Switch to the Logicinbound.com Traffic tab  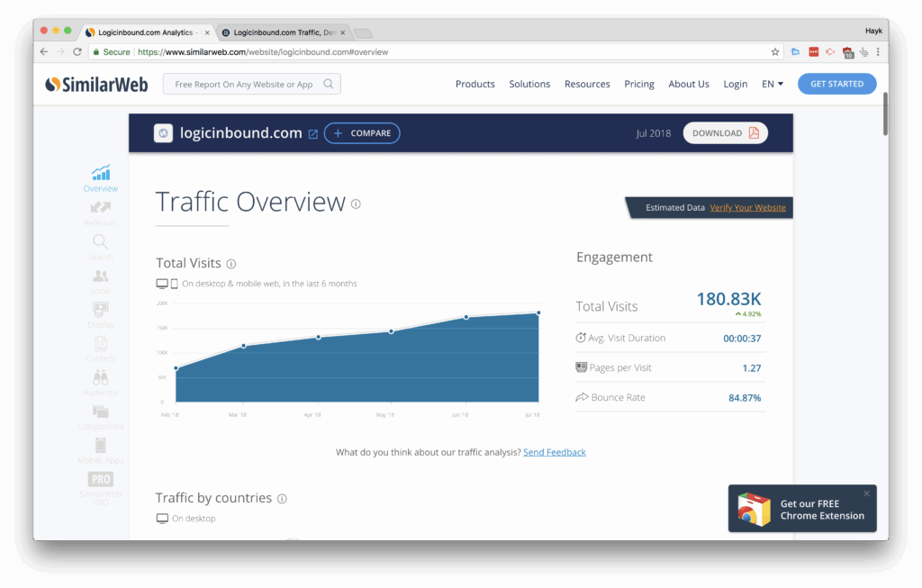284,32
